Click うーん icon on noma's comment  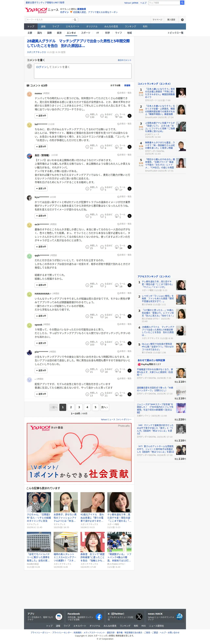pyautogui.click(x=117, y=116)
